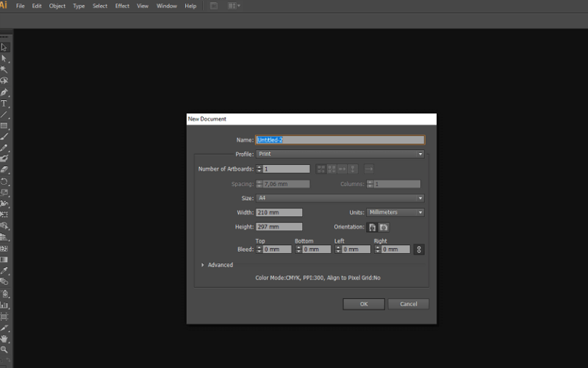Open the Size dropdown showing A4
Screen dimensions: 588x368
coord(340,198)
